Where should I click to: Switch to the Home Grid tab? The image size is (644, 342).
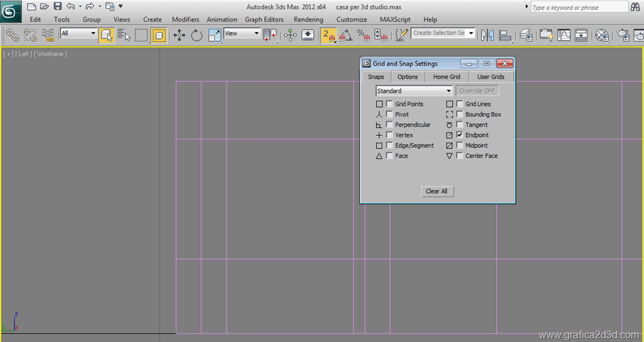[447, 77]
